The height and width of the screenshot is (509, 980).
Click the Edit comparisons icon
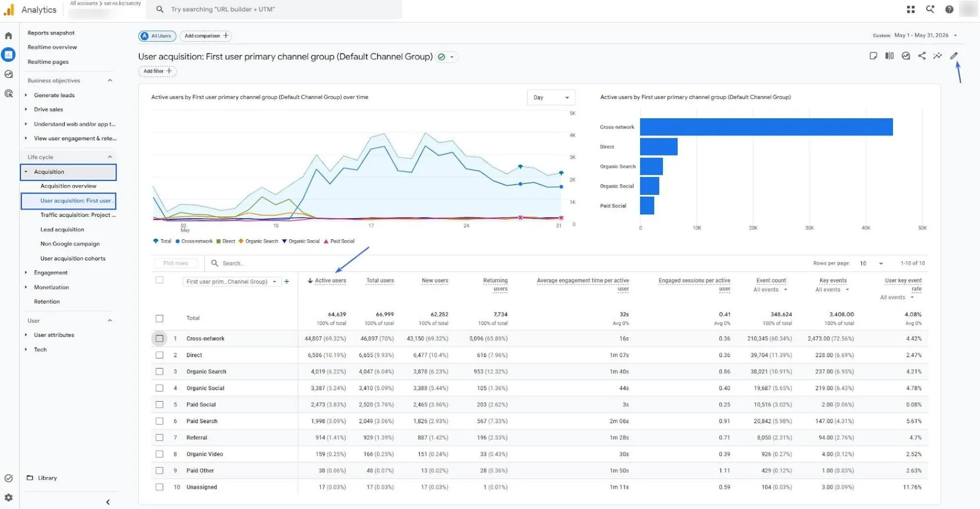click(889, 56)
